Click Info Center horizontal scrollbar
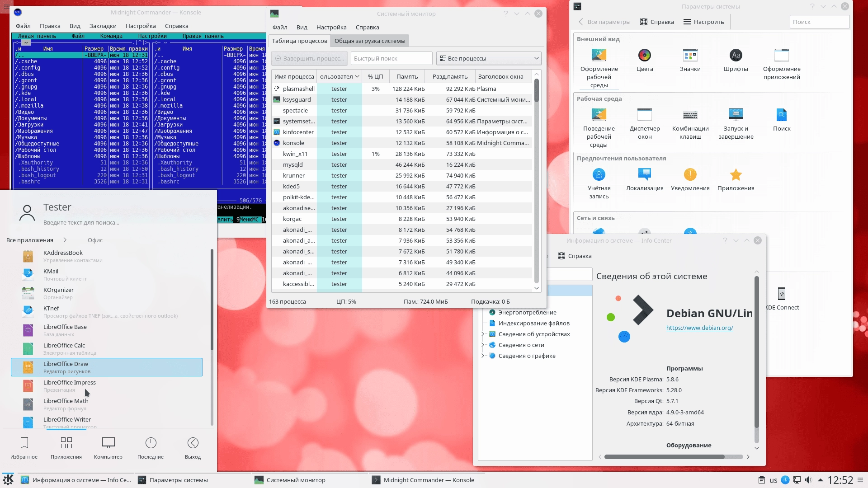The width and height of the screenshot is (868, 488). pyautogui.click(x=674, y=457)
